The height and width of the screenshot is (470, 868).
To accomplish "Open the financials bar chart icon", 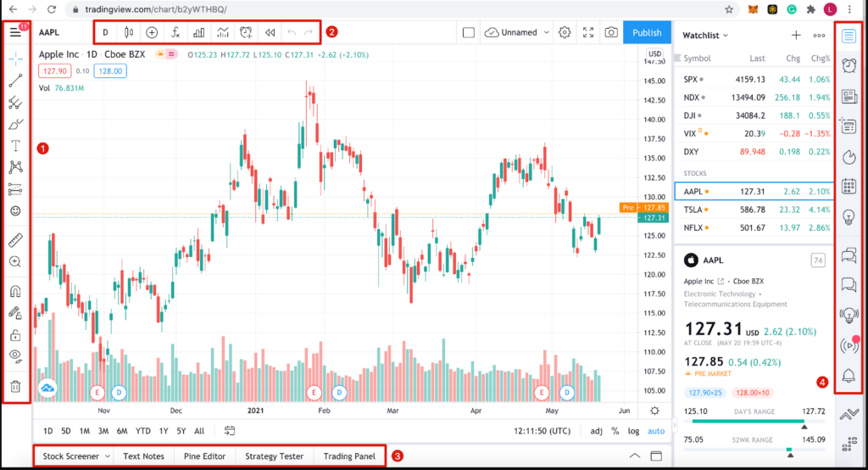I will click(x=198, y=32).
